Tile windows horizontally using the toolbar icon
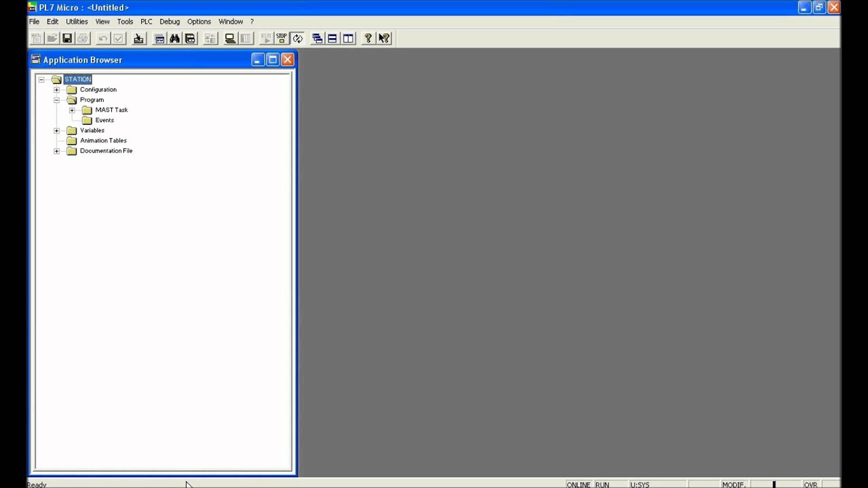Image resolution: width=868 pixels, height=488 pixels. 332,39
